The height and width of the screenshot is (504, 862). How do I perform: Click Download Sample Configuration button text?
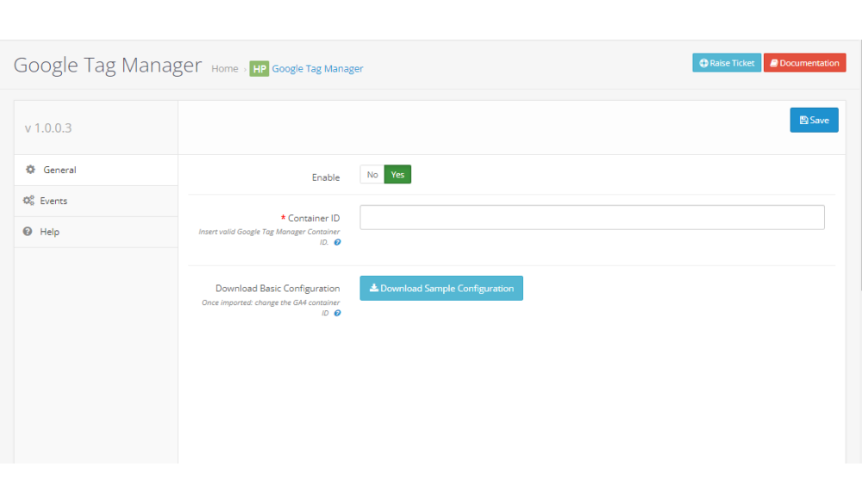click(447, 289)
